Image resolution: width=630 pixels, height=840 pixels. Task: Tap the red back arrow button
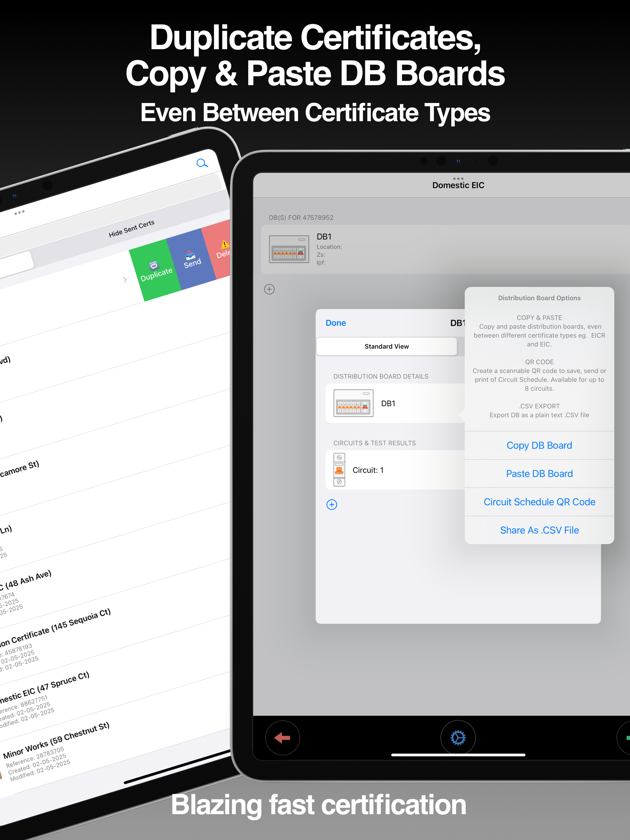(282, 738)
